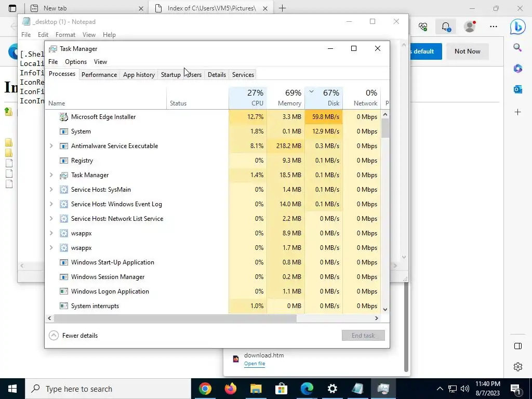Expand Antimalware Service Executable row
Viewport: 532px width, 399px height.
pos(51,146)
